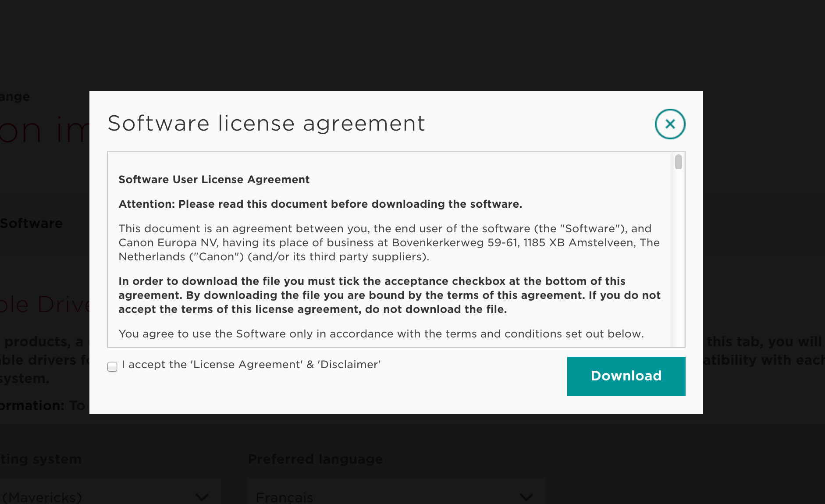The width and height of the screenshot is (825, 504).
Task: Click the 'Preferred language' field label
Action: click(315, 459)
